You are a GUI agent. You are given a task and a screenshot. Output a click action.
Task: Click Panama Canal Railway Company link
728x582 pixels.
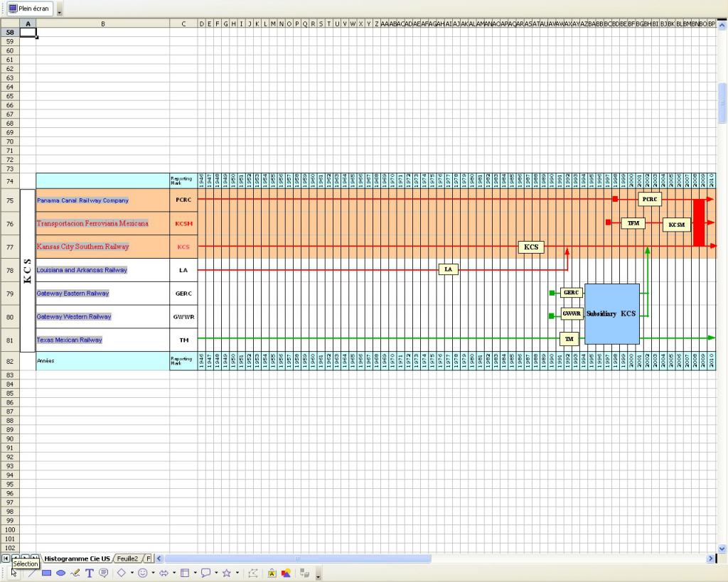[x=82, y=200]
